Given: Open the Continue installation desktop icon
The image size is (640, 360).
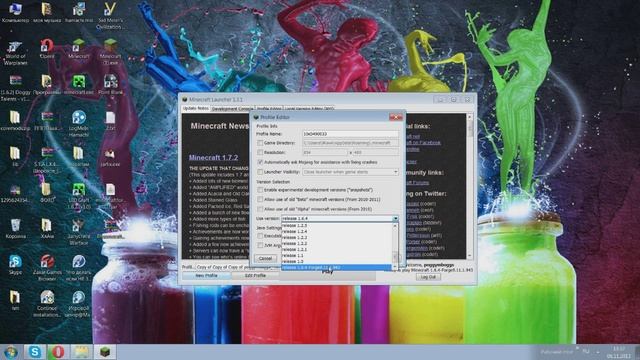Looking at the screenshot, I should click(x=47, y=304).
